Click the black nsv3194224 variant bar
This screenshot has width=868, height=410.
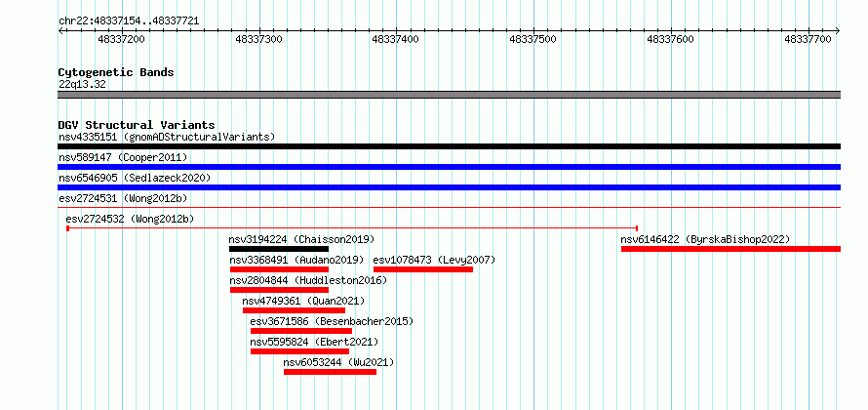pyautogui.click(x=279, y=249)
